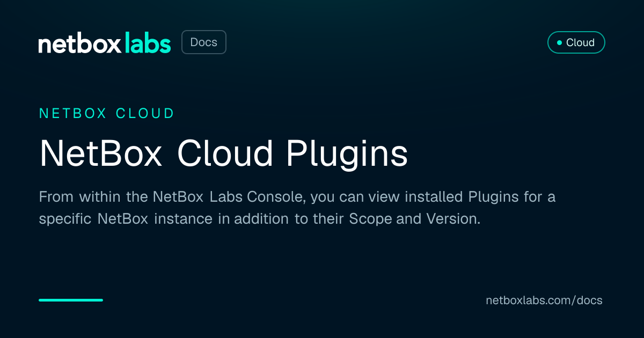This screenshot has height=338, width=644.
Task: Click the description text about installed Plugins
Action: tap(297, 208)
